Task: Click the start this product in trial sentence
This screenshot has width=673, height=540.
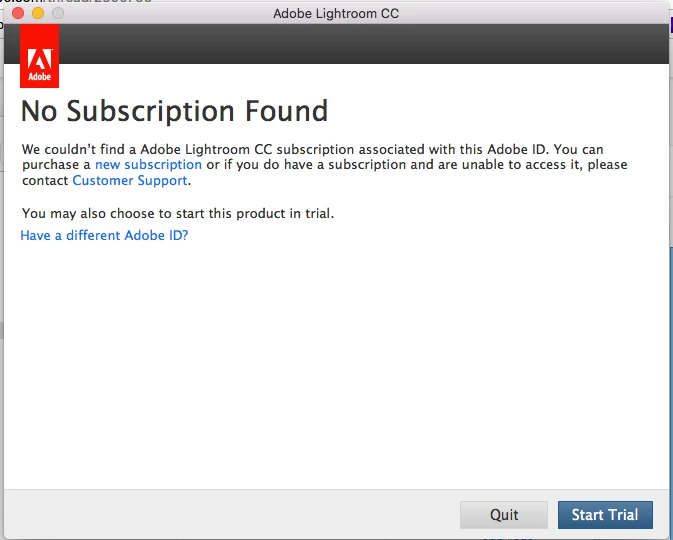Action: (178, 213)
